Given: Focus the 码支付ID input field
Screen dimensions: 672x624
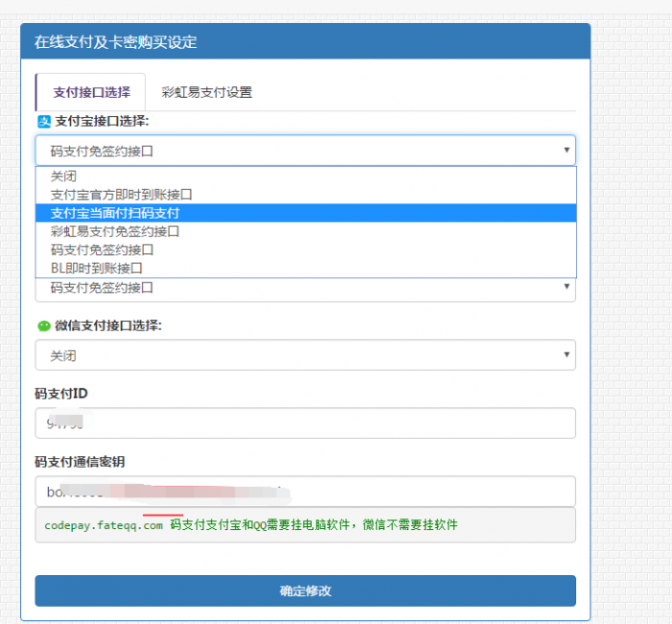Looking at the screenshot, I should coord(305,423).
